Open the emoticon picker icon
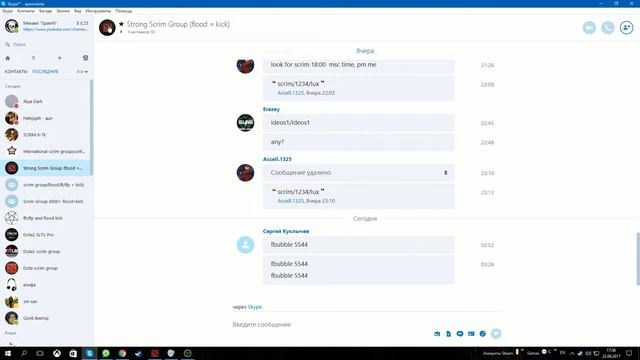640x360 pixels. tap(482, 334)
